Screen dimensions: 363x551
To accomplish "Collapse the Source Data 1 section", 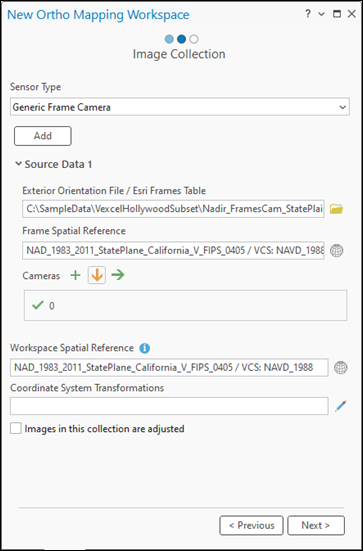I will 19,164.
